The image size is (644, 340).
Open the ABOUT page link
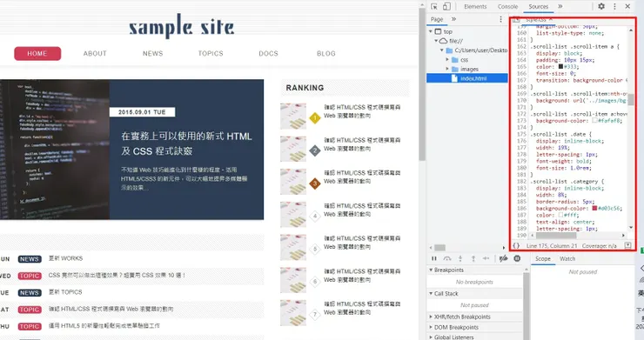[x=95, y=53]
